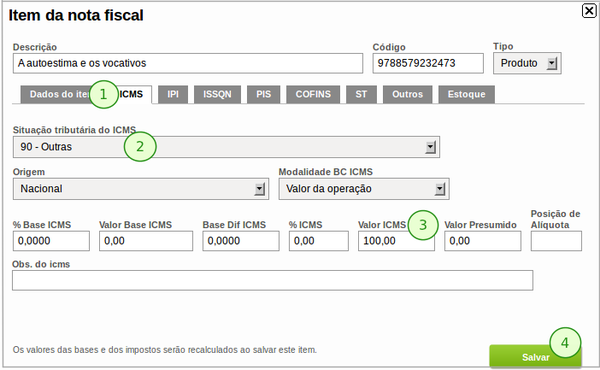This screenshot has height=370, width=600.
Task: Click the % ICMS input field
Action: tap(319, 241)
